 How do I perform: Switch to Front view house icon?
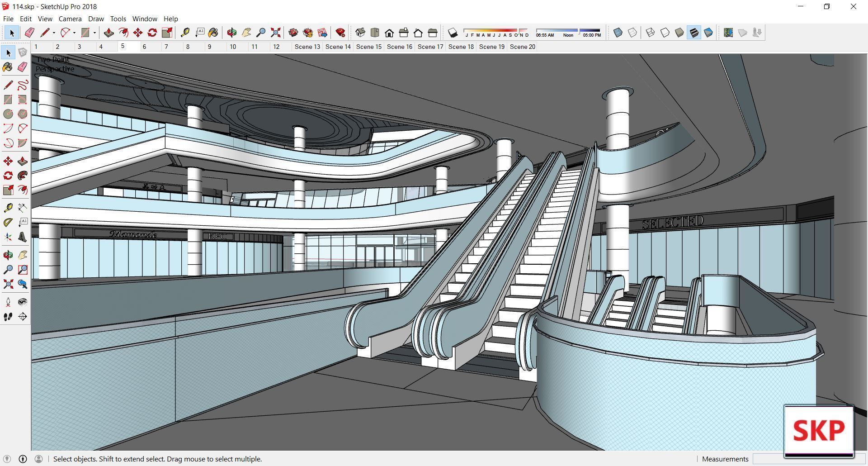point(389,33)
